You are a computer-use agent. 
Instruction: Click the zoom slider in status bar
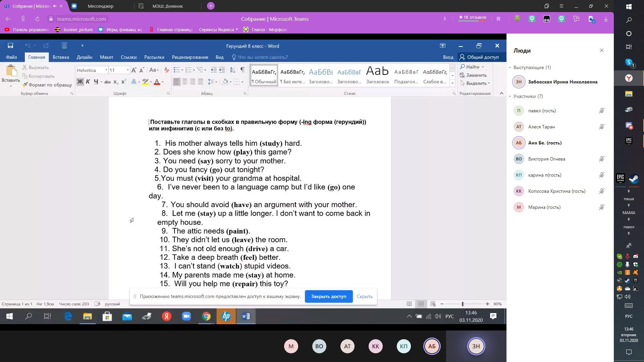point(463,304)
